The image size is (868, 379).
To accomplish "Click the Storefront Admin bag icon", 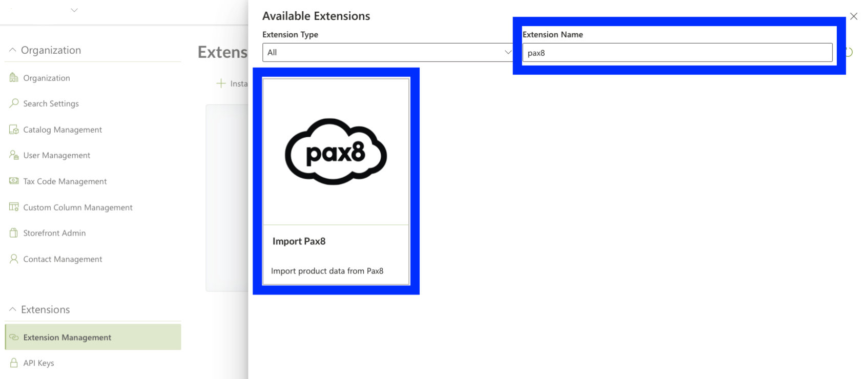I will (x=14, y=233).
